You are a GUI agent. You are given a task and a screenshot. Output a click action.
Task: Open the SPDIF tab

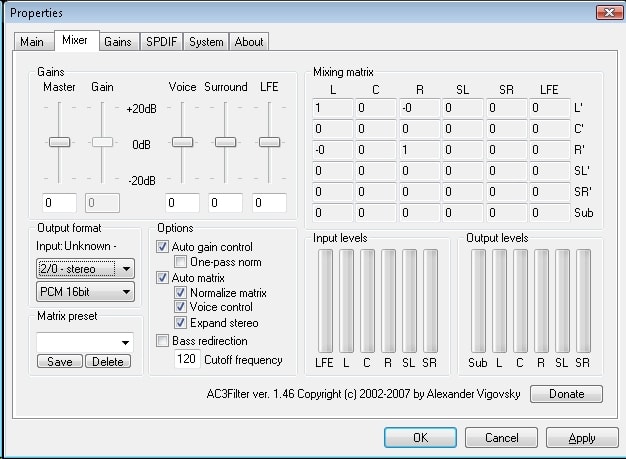point(161,42)
